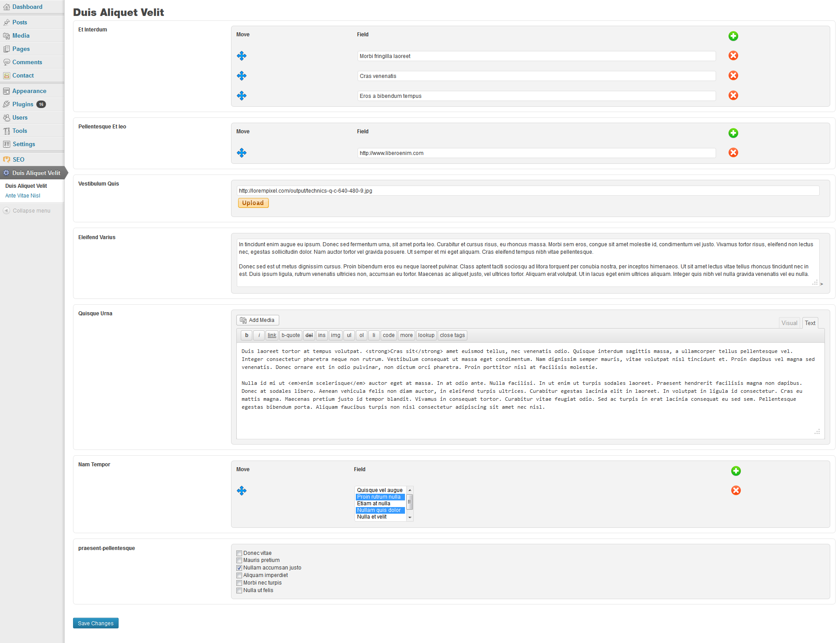Viewport: 840px width, 643px height.
Task: Click the img quicktag button
Action: (x=336, y=335)
